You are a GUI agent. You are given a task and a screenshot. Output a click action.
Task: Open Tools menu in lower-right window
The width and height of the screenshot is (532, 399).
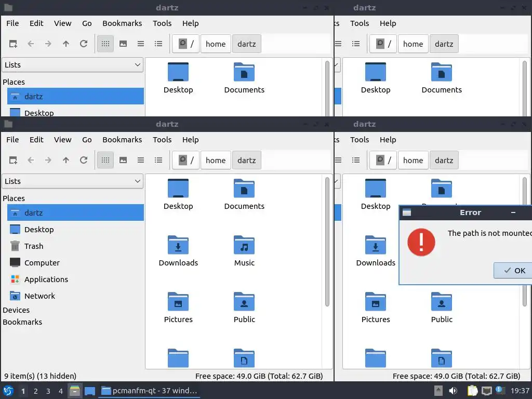tap(360, 140)
